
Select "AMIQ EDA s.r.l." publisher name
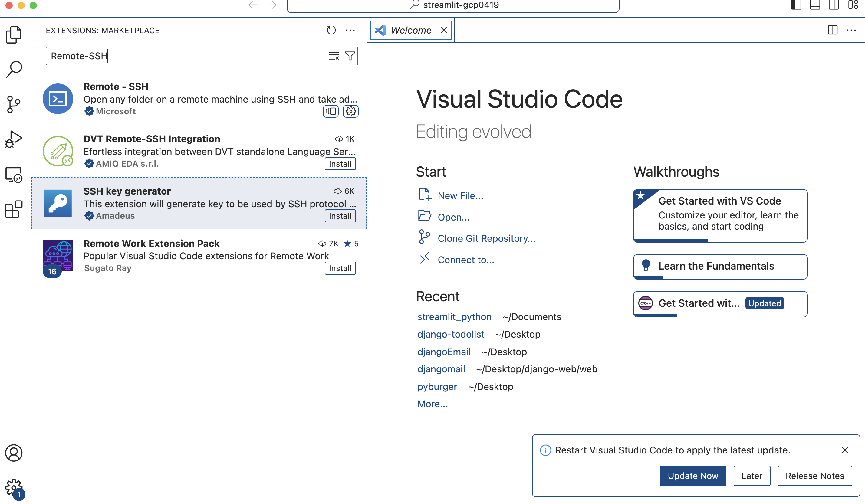tap(127, 164)
